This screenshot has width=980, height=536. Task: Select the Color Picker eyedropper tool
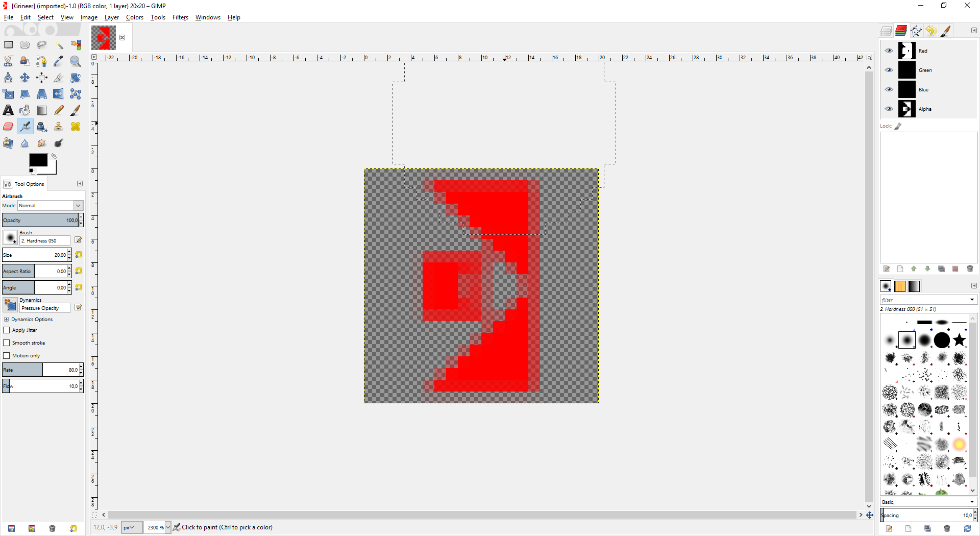tap(59, 61)
